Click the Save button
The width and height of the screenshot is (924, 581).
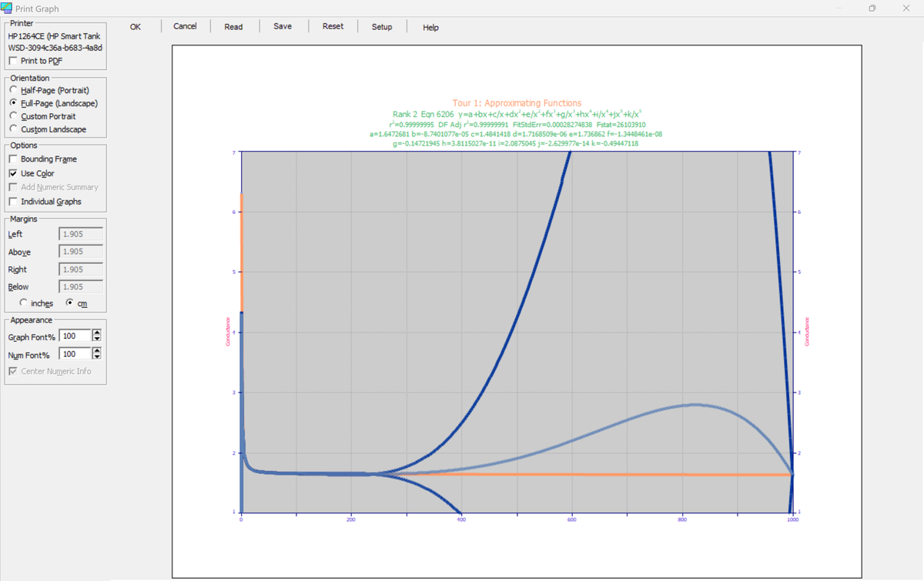283,26
